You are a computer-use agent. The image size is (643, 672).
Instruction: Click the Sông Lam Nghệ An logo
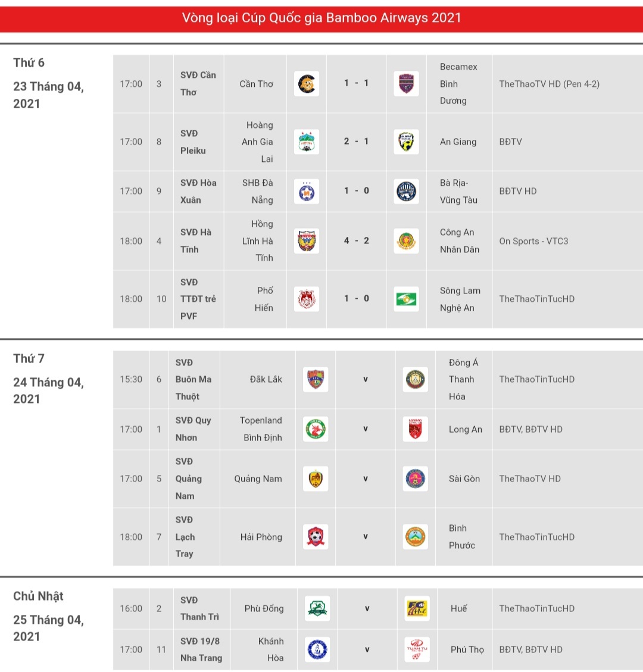(407, 299)
